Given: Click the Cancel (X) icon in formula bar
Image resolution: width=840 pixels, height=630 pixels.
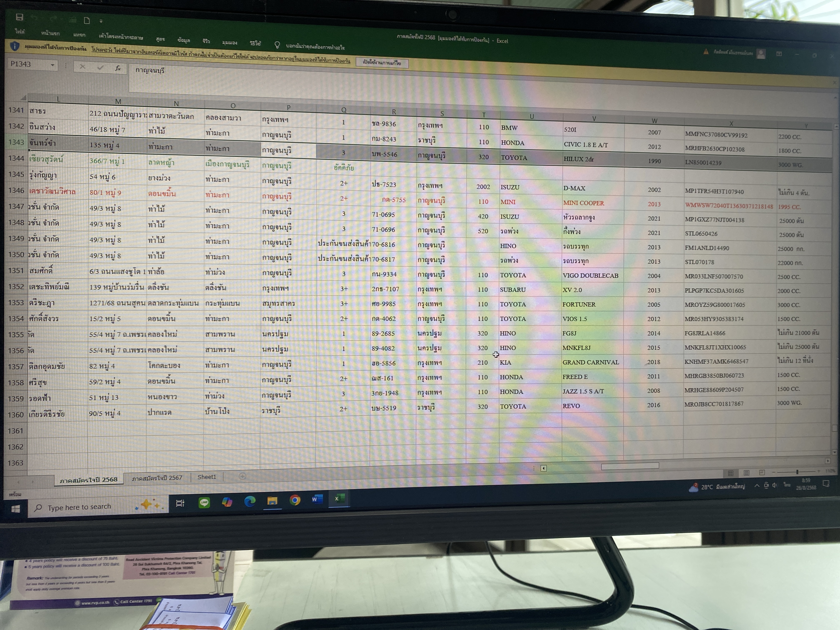Looking at the screenshot, I should 82,67.
